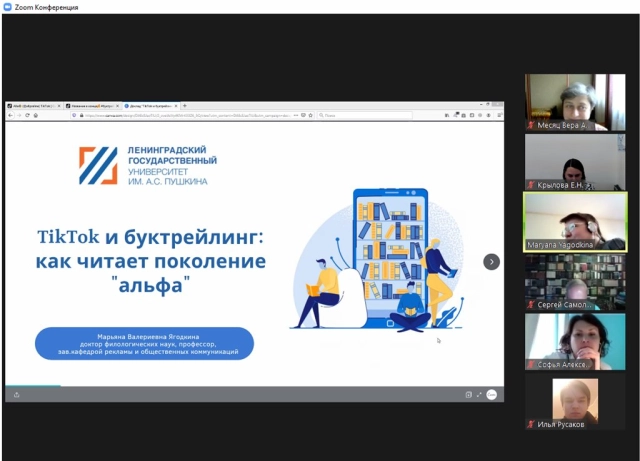The image size is (640, 461).
Task: Select the active third presentation browser tab
Action: [150, 105]
